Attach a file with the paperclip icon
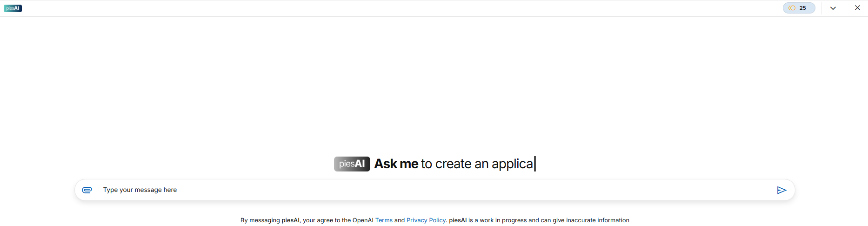The image size is (868, 226). (87, 190)
